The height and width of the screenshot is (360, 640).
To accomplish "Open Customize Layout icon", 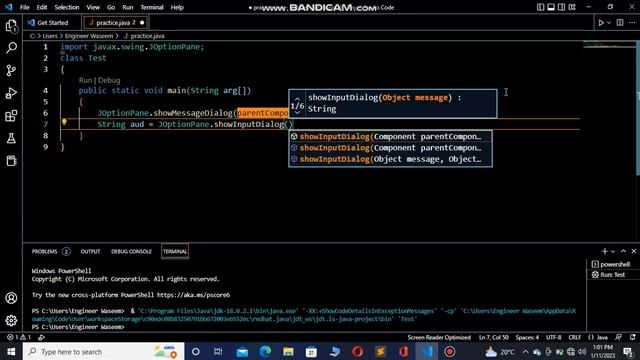I will (x=572, y=7).
